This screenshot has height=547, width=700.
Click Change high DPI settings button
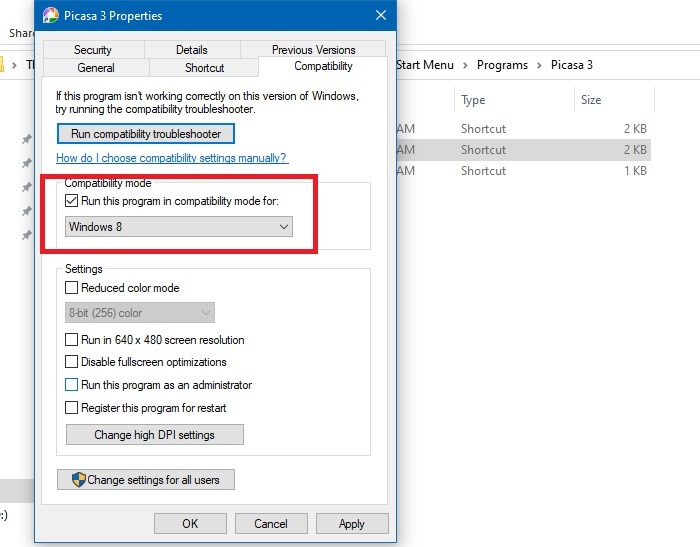pyautogui.click(x=154, y=434)
